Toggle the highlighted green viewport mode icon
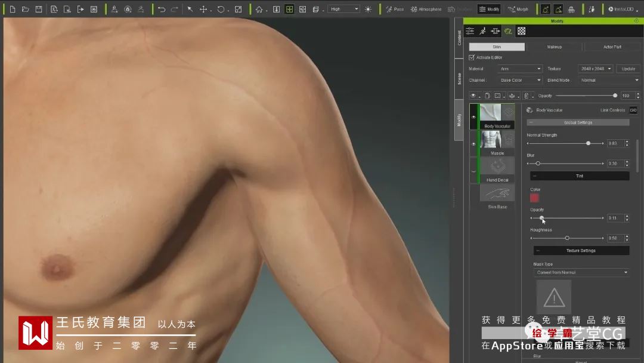The height and width of the screenshot is (363, 644). click(x=290, y=9)
